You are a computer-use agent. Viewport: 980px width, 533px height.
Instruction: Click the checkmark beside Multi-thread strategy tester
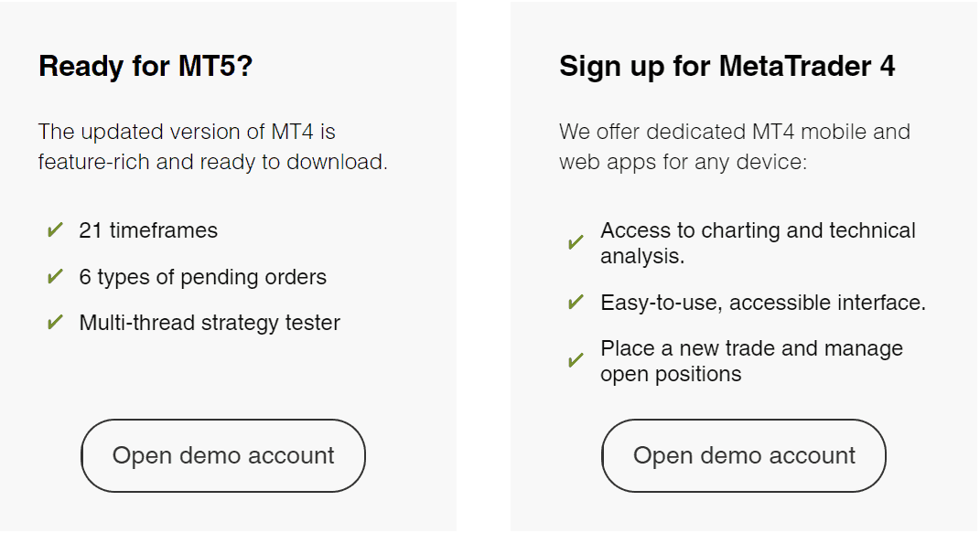point(55,322)
